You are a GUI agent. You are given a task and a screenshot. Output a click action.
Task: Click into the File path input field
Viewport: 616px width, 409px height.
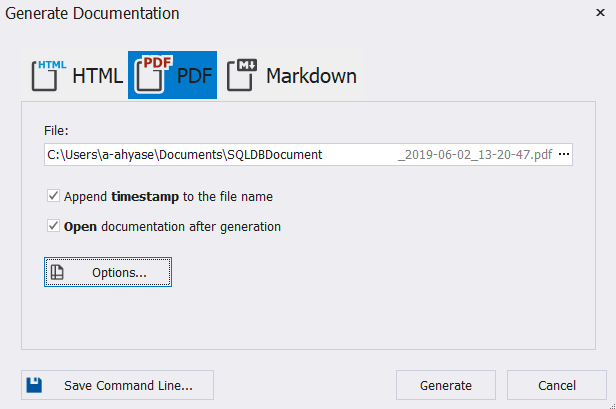(299, 154)
